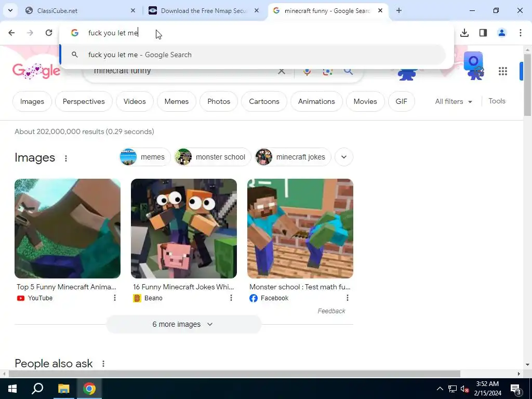Open Images section three-dot options
This screenshot has width=532, height=399.
click(x=66, y=158)
